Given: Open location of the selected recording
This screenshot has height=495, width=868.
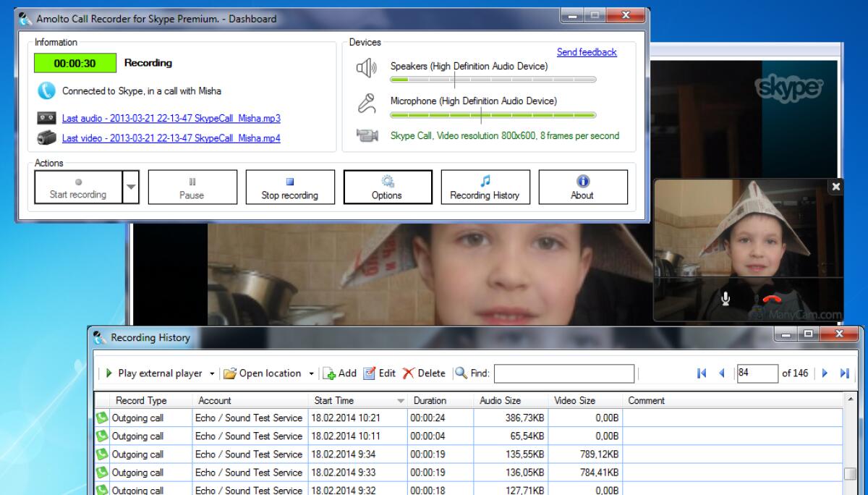Looking at the screenshot, I should (268, 373).
